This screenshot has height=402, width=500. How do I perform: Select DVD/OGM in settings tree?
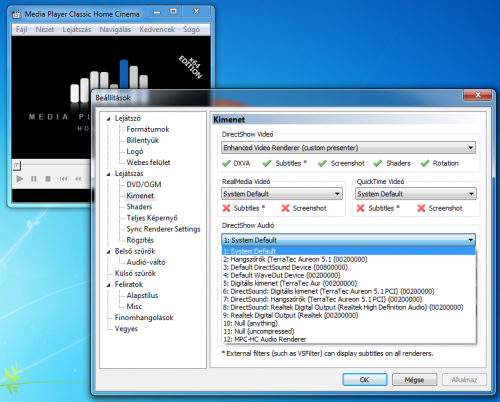tap(144, 184)
